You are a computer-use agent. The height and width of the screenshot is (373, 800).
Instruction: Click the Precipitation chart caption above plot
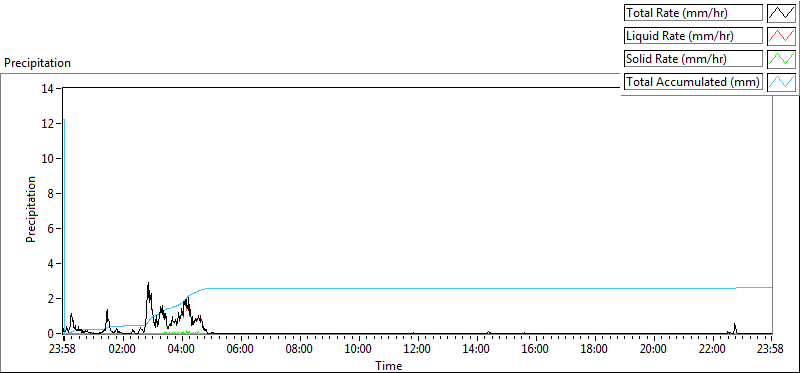[x=37, y=63]
